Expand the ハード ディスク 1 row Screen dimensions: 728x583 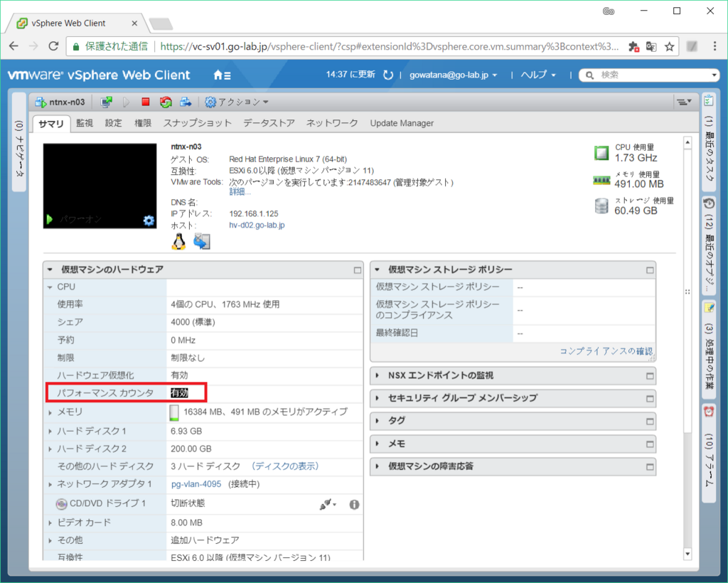[50, 432]
